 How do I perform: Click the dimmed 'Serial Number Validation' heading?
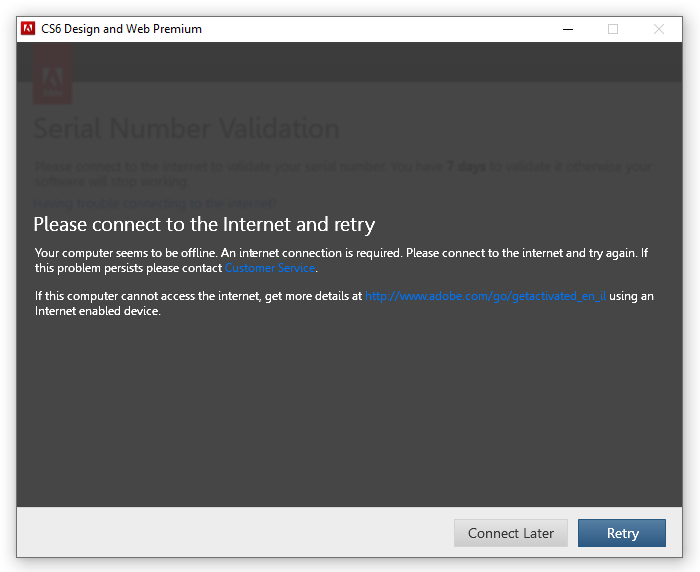click(x=187, y=129)
